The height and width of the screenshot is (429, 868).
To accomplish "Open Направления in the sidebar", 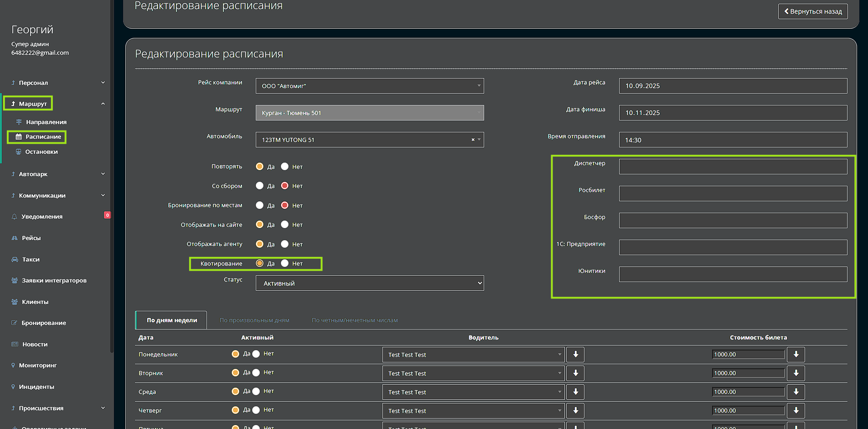I will [46, 122].
